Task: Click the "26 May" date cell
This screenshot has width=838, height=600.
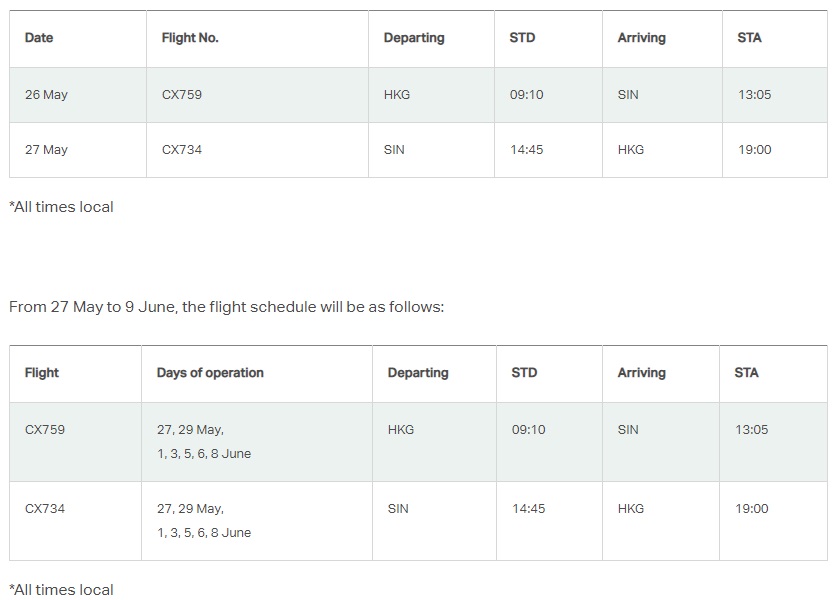Action: click(x=46, y=95)
